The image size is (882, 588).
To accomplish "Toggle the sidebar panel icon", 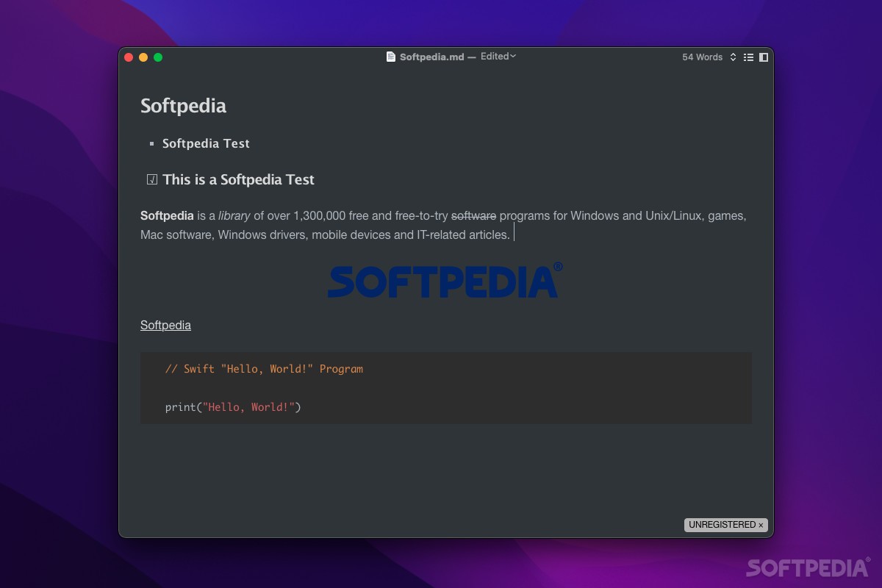I will 764,57.
